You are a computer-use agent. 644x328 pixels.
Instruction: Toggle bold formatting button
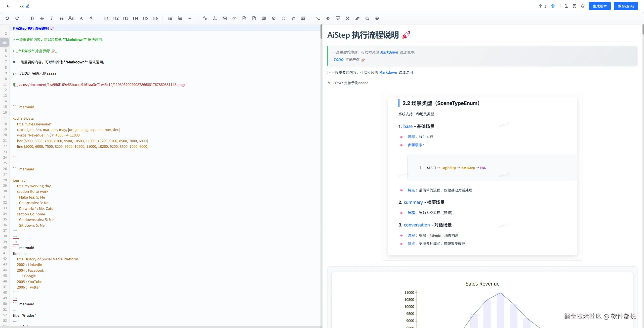(x=32, y=18)
